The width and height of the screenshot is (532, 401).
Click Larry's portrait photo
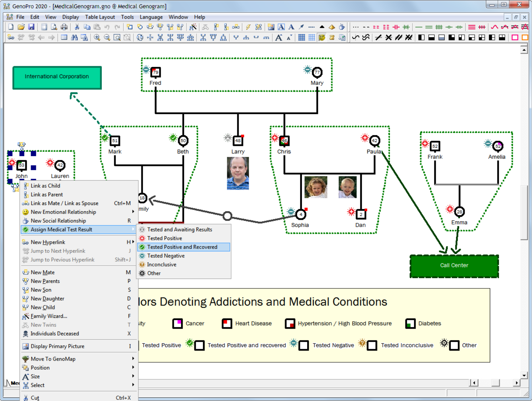pyautogui.click(x=238, y=173)
